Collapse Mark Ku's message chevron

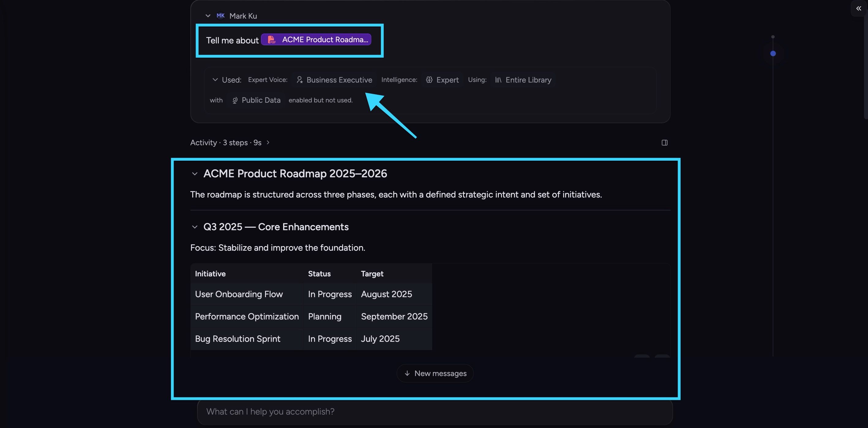pos(208,16)
